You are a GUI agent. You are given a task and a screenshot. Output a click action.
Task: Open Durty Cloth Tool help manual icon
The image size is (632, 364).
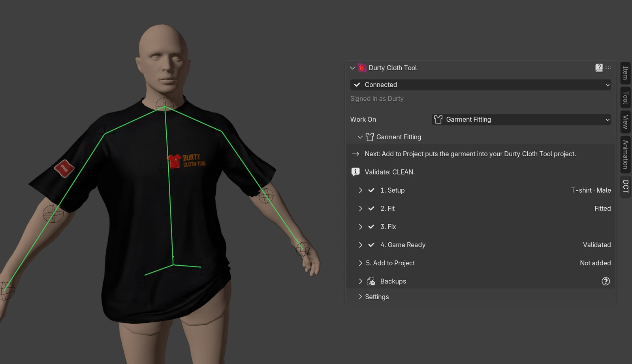(x=599, y=68)
